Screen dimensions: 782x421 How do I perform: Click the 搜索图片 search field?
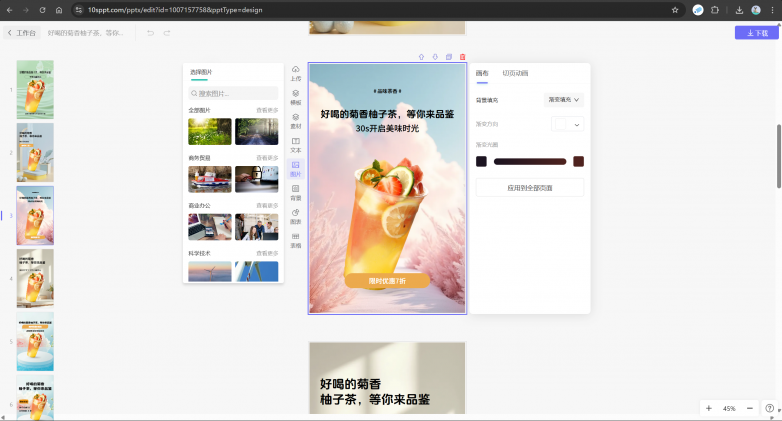(233, 93)
